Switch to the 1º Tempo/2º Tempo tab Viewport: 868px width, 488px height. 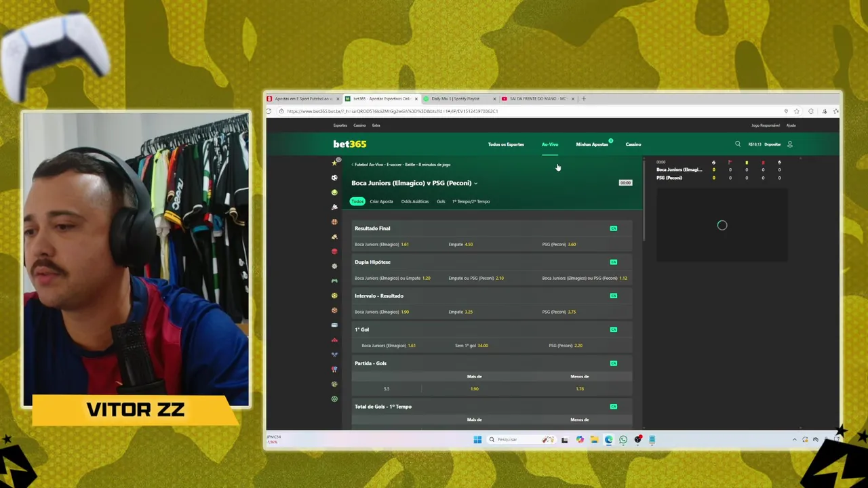(x=471, y=201)
